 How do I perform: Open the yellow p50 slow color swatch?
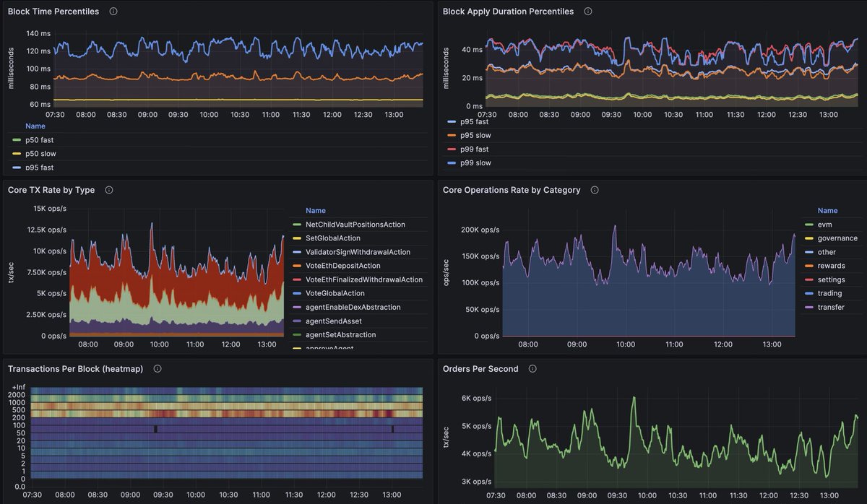[x=17, y=153]
